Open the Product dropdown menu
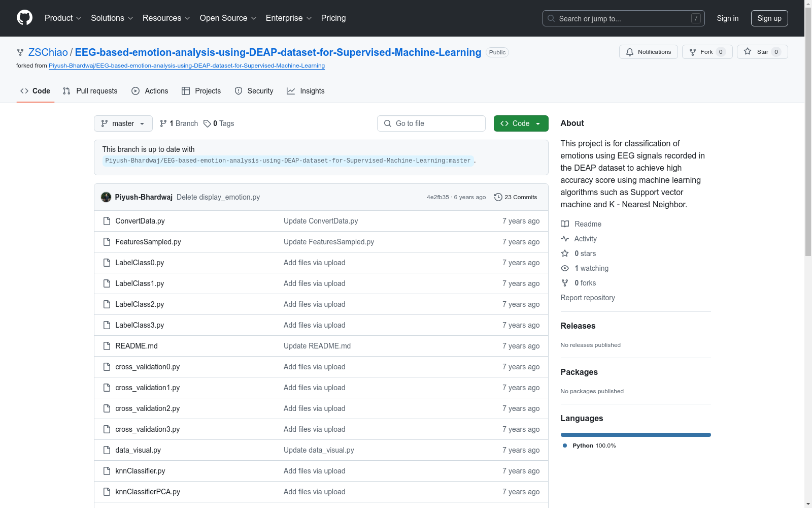Screen dimensions: 812x508 click(63, 18)
